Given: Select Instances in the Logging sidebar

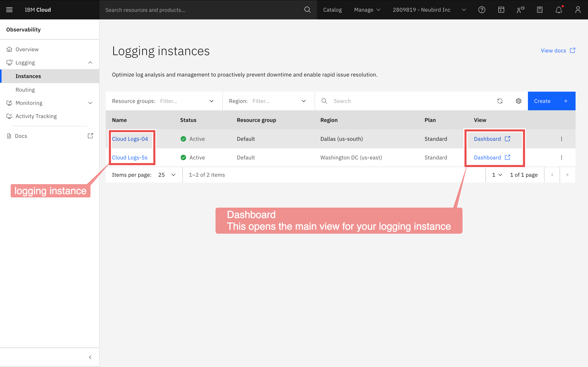Looking at the screenshot, I should tap(28, 76).
